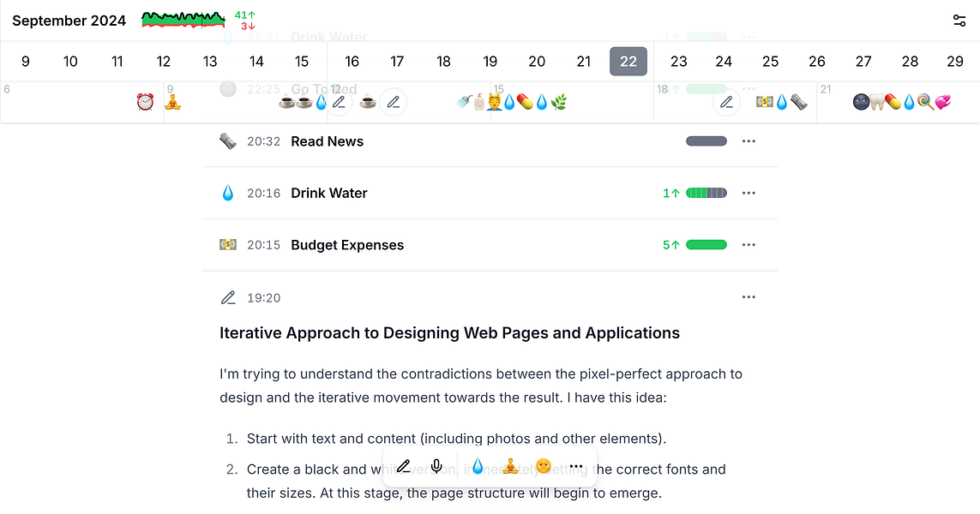Click the green activity sparkline chart in header
Screen dimensions: 980x514
point(183,19)
